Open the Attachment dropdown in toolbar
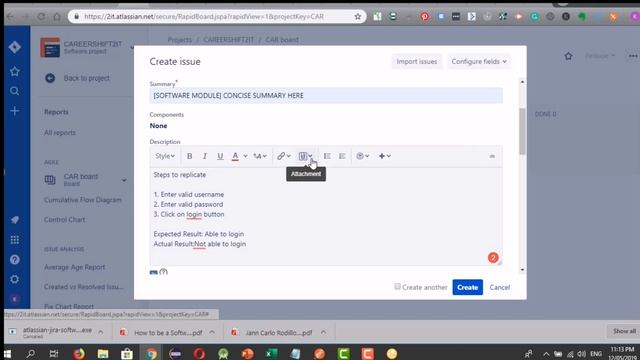This screenshot has width=640, height=360. tap(305, 156)
